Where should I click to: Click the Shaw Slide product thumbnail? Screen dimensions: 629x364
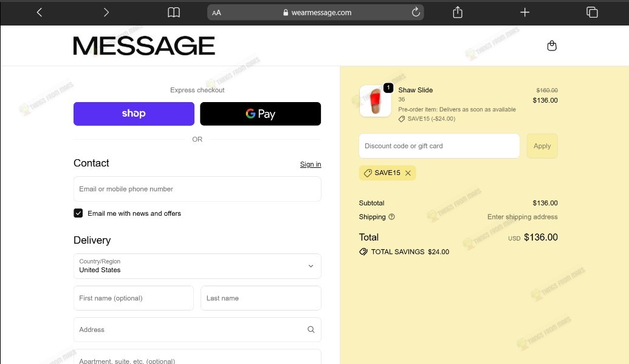[x=376, y=101]
